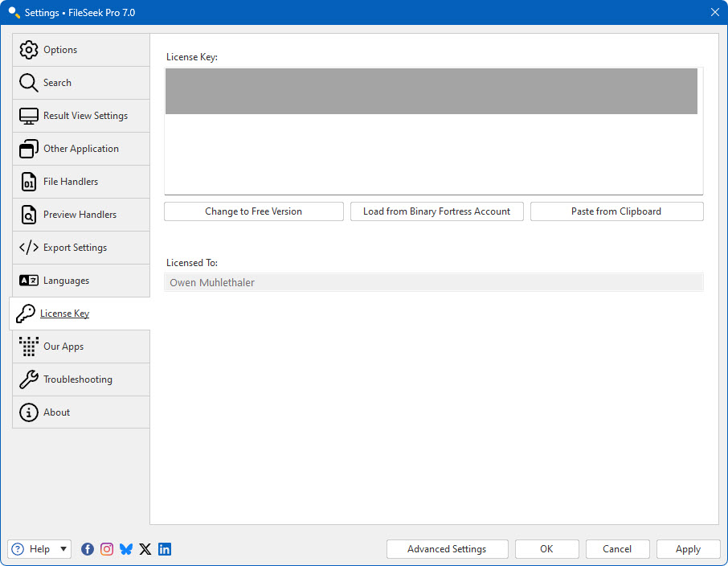
Task: Open the Instagram social link icon
Action: tap(107, 549)
